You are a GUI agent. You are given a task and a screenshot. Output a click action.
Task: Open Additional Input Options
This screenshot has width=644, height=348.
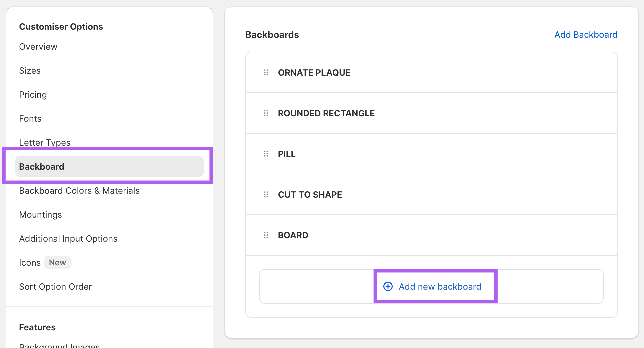pyautogui.click(x=68, y=239)
